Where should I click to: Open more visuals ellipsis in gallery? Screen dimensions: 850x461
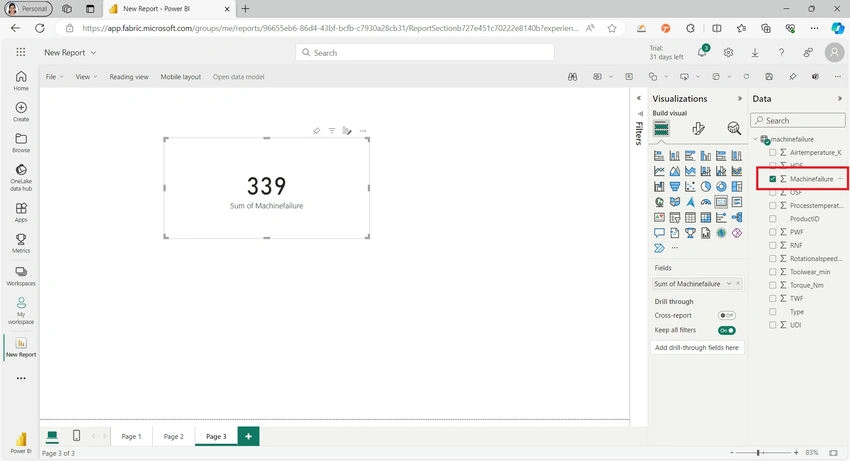[x=674, y=248]
